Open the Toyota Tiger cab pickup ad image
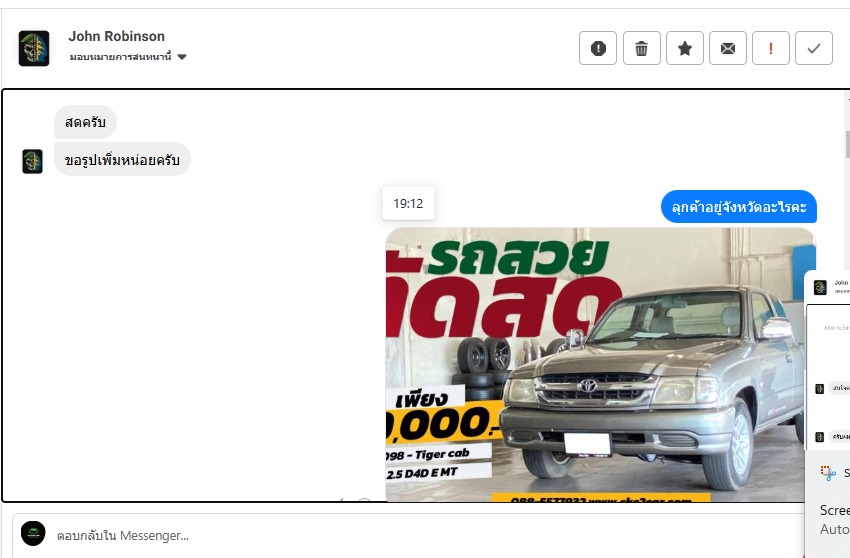This screenshot has height=558, width=850. coord(600,364)
